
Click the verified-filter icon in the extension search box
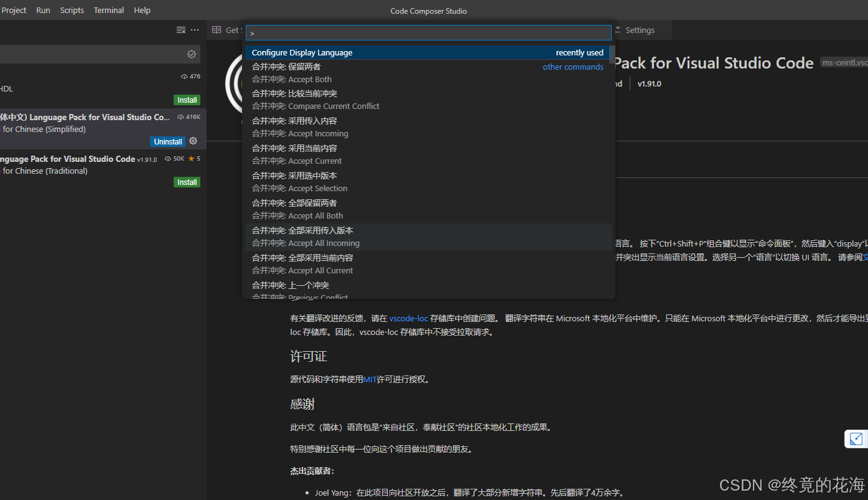[x=192, y=54]
